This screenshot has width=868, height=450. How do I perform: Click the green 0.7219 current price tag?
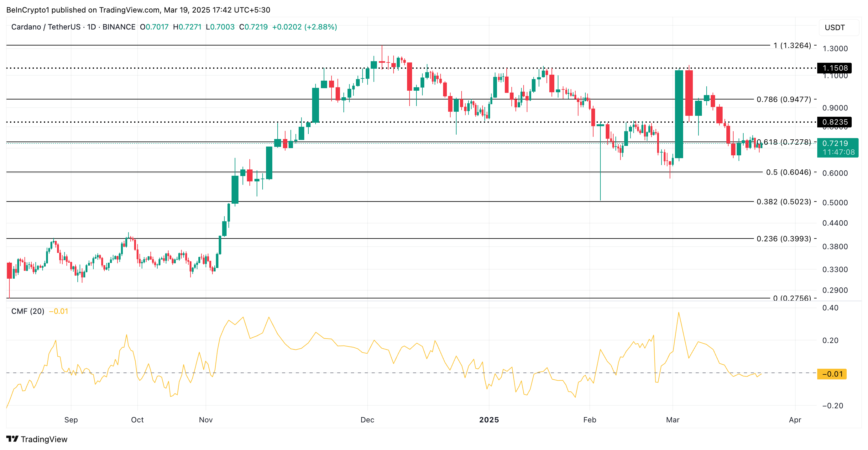837,147
